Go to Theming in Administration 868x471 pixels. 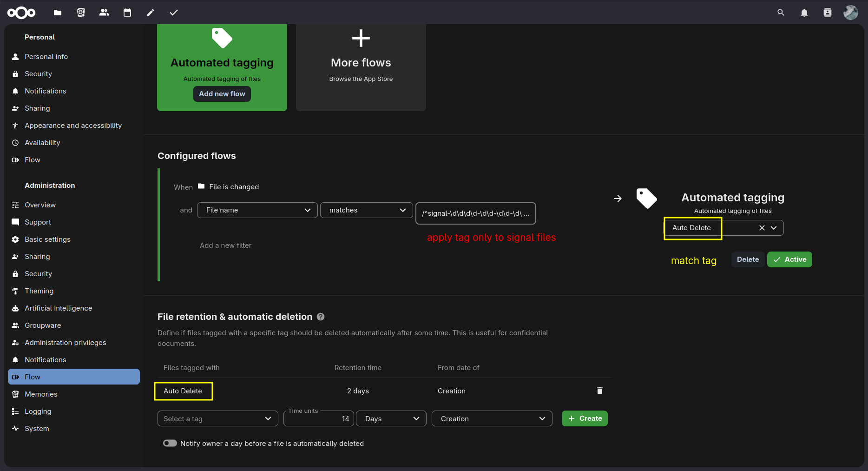[39, 291]
